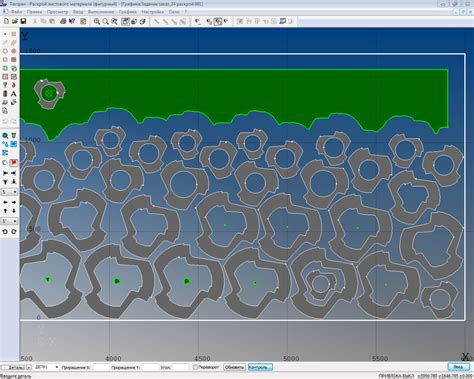This screenshot has height=379, width=474.
Task: Click the New document icon
Action: point(6,21)
